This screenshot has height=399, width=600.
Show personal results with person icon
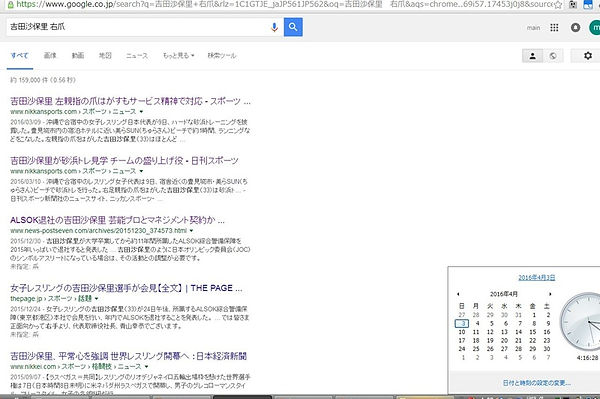click(532, 56)
